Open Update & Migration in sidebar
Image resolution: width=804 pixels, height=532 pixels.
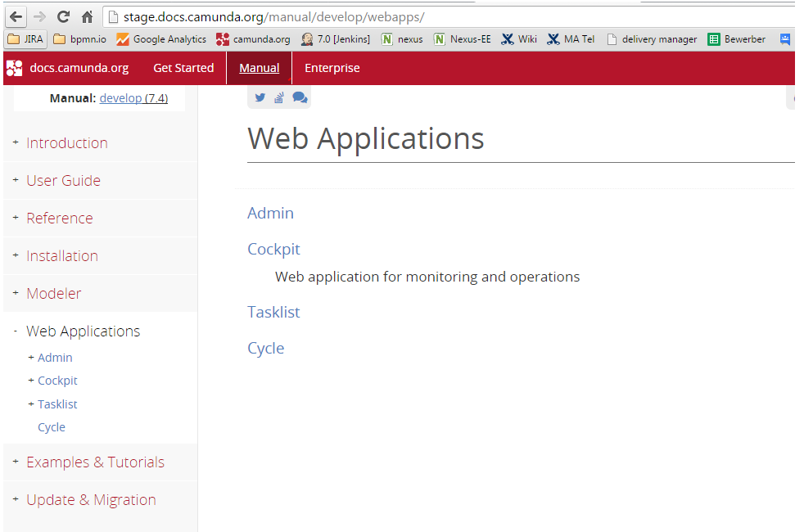coord(91,500)
